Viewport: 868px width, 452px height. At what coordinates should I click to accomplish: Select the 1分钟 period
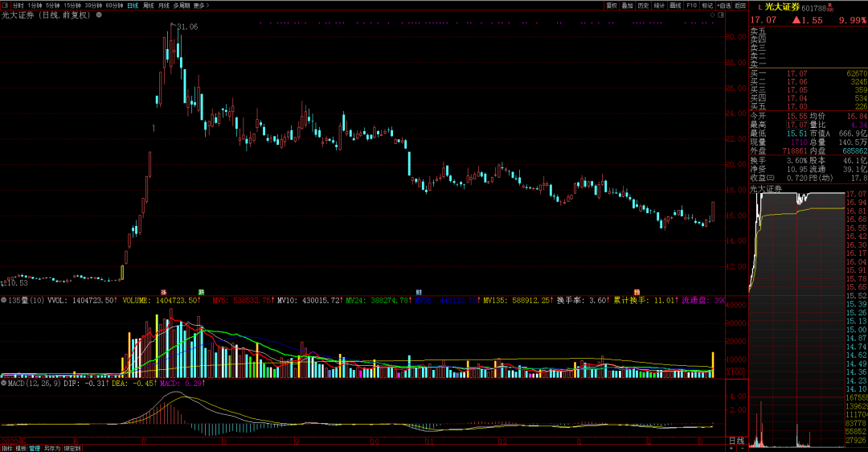35,6
